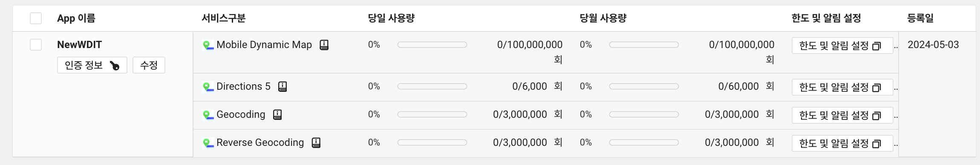Viewport: 980px width, 165px height.
Task: Check the NewWDIT app row checkbox
Action: pos(36,45)
